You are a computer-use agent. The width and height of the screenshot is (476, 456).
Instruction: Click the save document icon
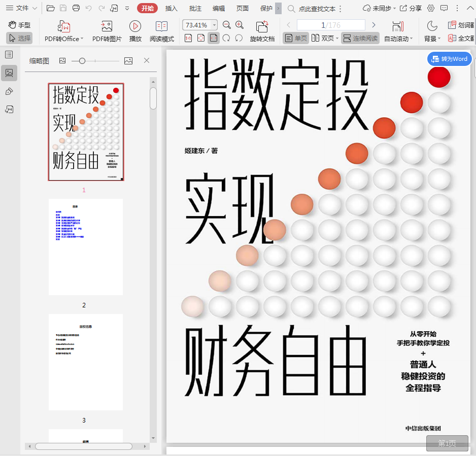[x=63, y=8]
